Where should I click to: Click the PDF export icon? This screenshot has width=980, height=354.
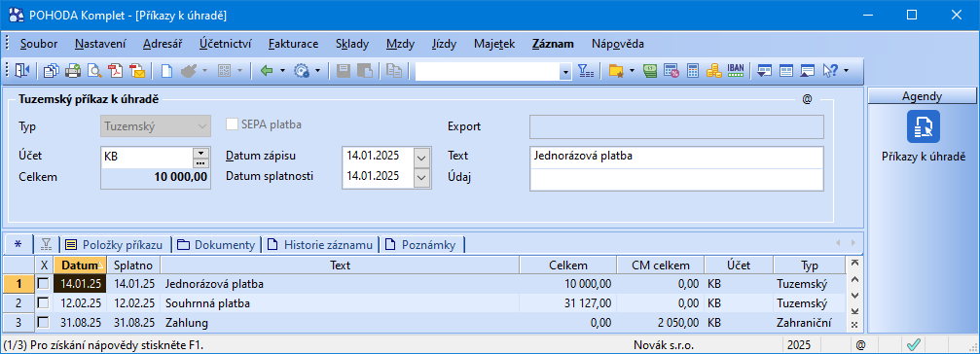pyautogui.click(x=116, y=71)
